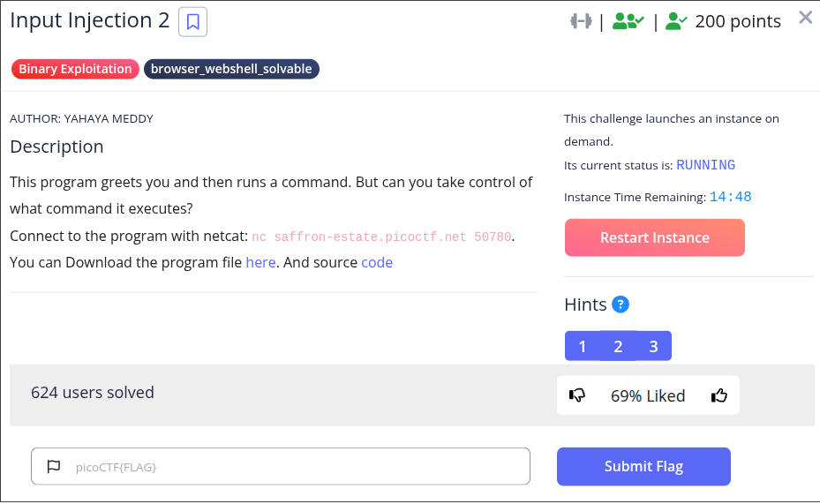Click the Hints question mark icon
This screenshot has width=820, height=504.
621,305
